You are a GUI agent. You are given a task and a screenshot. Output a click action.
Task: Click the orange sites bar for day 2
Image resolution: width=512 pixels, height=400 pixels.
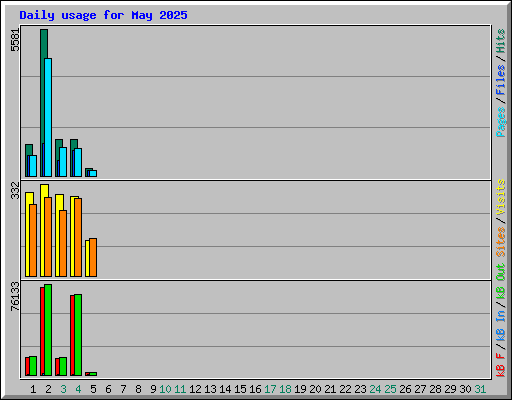(x=48, y=237)
